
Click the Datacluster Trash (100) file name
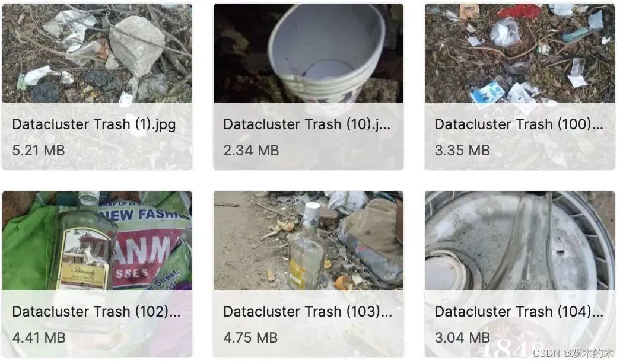tap(519, 124)
